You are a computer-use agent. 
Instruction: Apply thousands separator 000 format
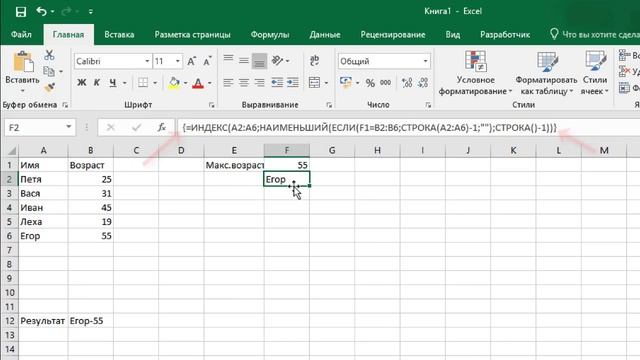pos(385,83)
